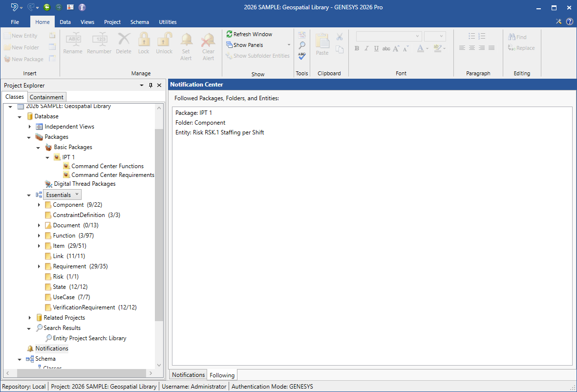Click the Notifications bell icon in tree
The height and width of the screenshot is (392, 577).
[x=30, y=348]
